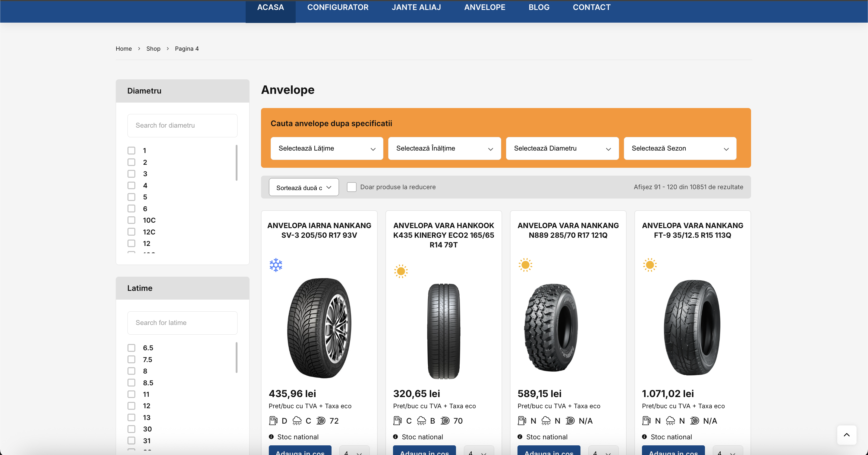Image resolution: width=868 pixels, height=455 pixels.
Task: Click the wet grip rain icon on Hankook card
Action: tap(421, 421)
